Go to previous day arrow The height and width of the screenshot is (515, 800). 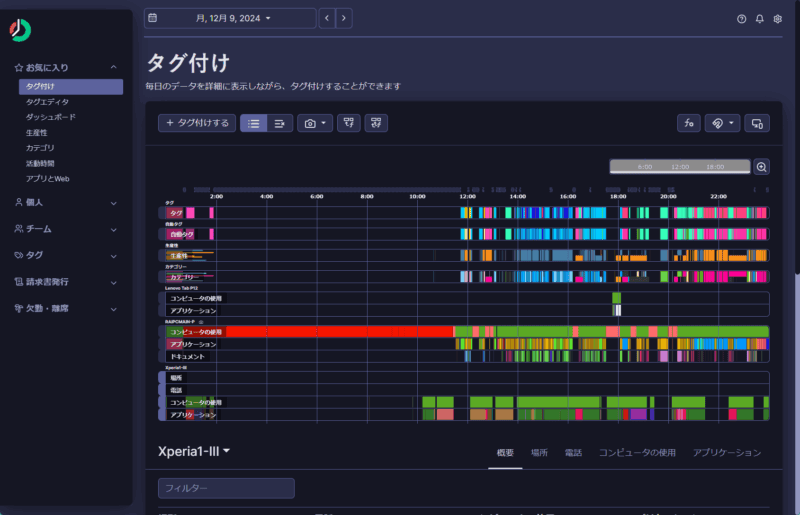click(327, 18)
